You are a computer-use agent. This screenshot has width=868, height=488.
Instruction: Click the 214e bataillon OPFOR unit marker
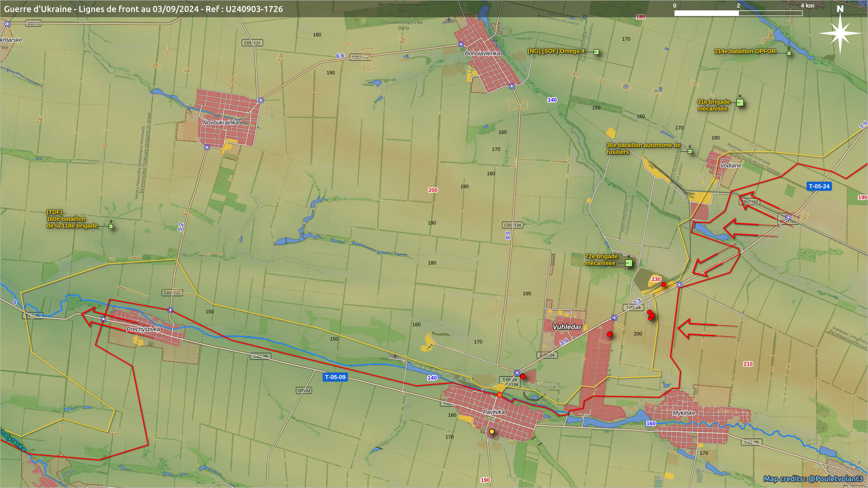(x=789, y=53)
